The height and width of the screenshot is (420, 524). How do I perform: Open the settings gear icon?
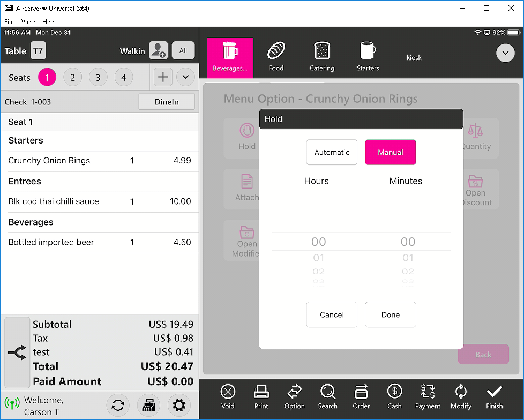pos(179,406)
